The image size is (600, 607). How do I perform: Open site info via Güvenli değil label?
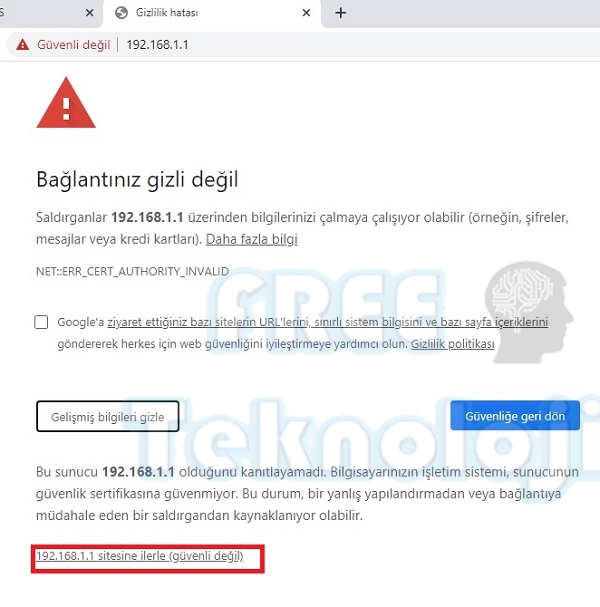pos(74,45)
